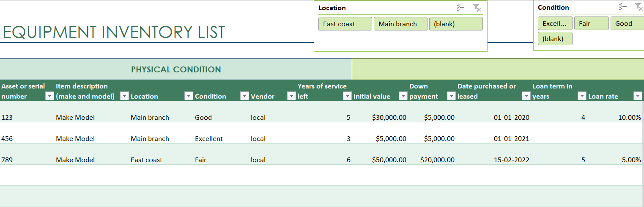Open the Years of service left filter dropdown
Image resolution: width=644 pixels, height=207 pixels.
click(x=347, y=97)
